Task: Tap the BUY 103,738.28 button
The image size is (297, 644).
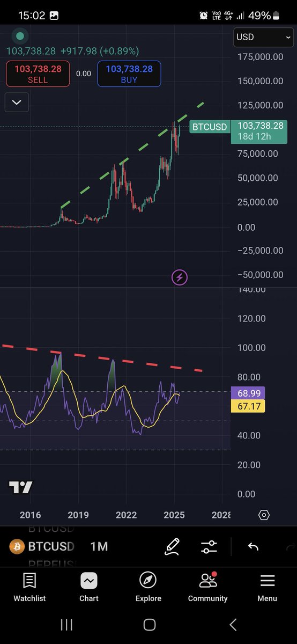Action: pyautogui.click(x=129, y=74)
